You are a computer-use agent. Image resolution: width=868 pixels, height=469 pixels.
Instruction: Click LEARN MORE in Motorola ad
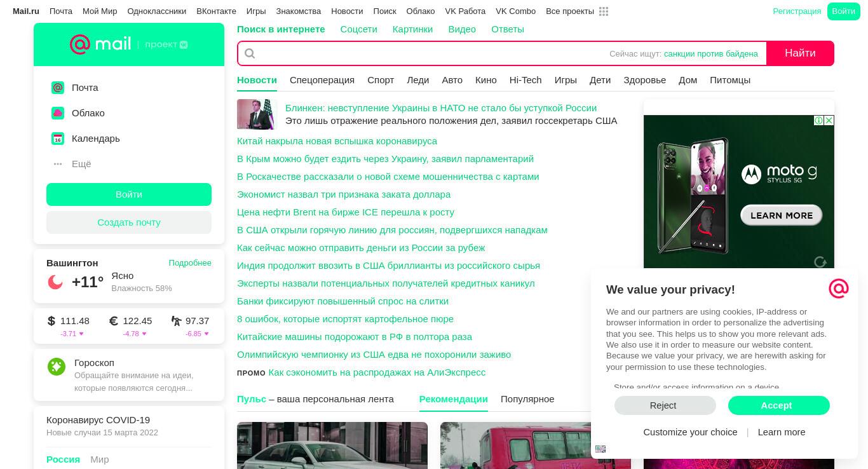[x=782, y=215]
